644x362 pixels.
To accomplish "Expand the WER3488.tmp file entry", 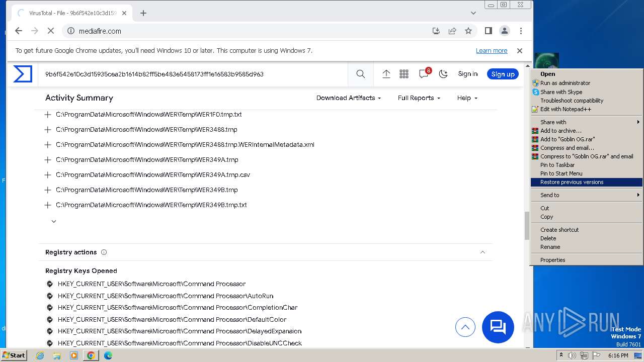I will coord(48,130).
